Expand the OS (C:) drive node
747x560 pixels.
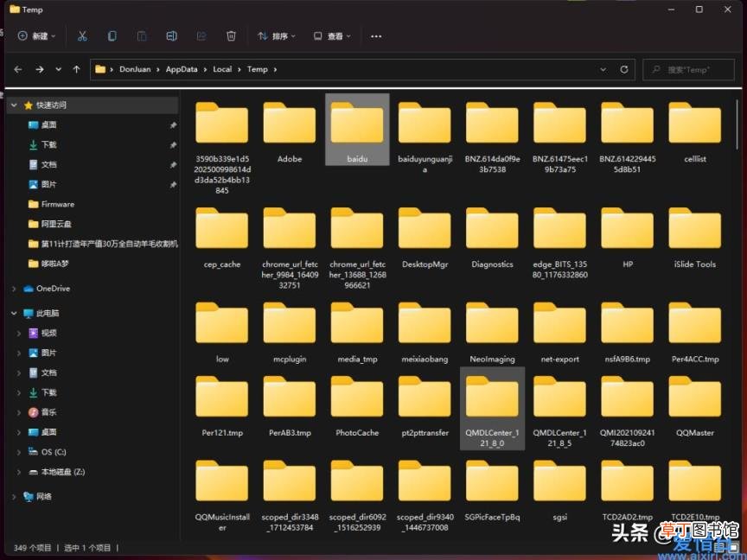click(19, 452)
